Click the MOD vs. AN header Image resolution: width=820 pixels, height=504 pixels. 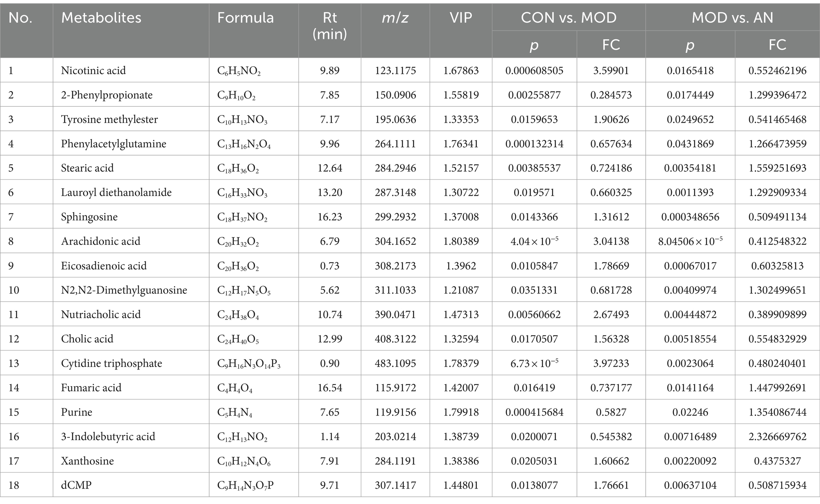pyautogui.click(x=732, y=18)
